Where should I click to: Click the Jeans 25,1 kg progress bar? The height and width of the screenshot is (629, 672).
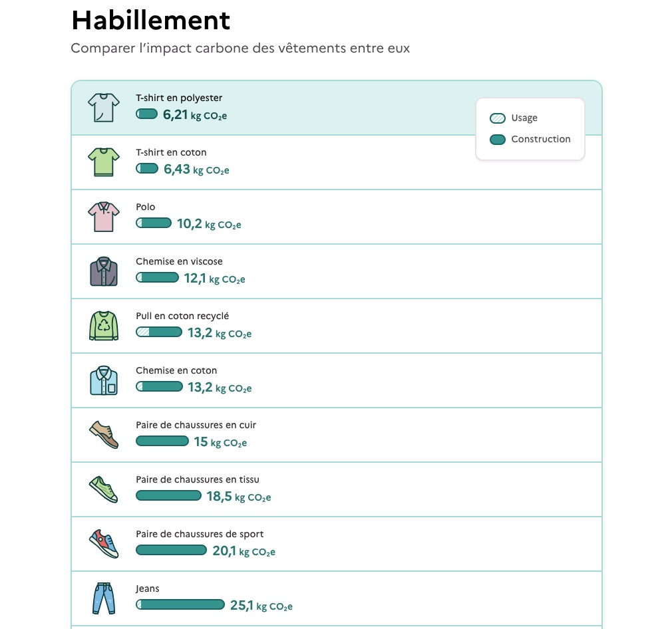[180, 605]
